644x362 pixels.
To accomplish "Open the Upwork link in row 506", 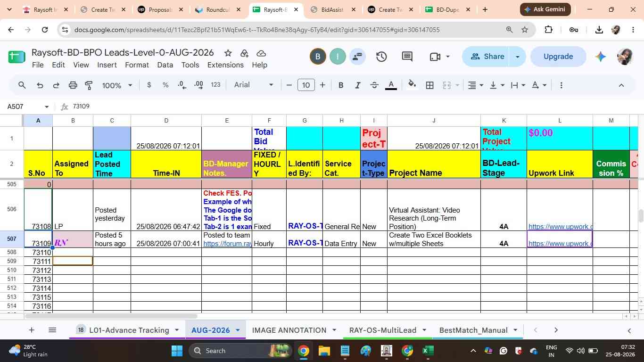I will (x=560, y=227).
